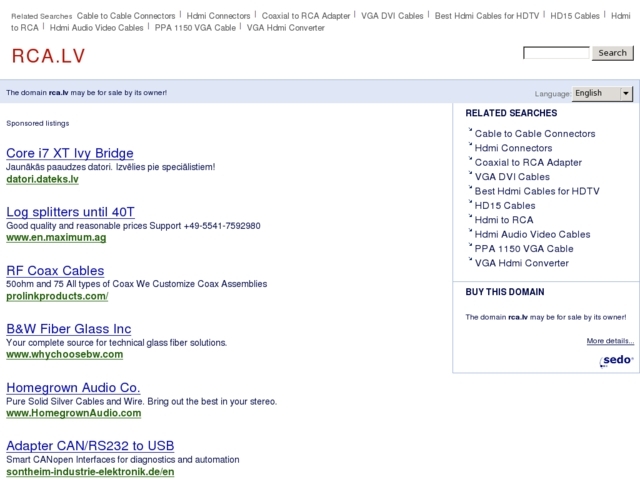The height and width of the screenshot is (480, 640).
Task: Open the Language dropdown arrow
Action: click(626, 93)
